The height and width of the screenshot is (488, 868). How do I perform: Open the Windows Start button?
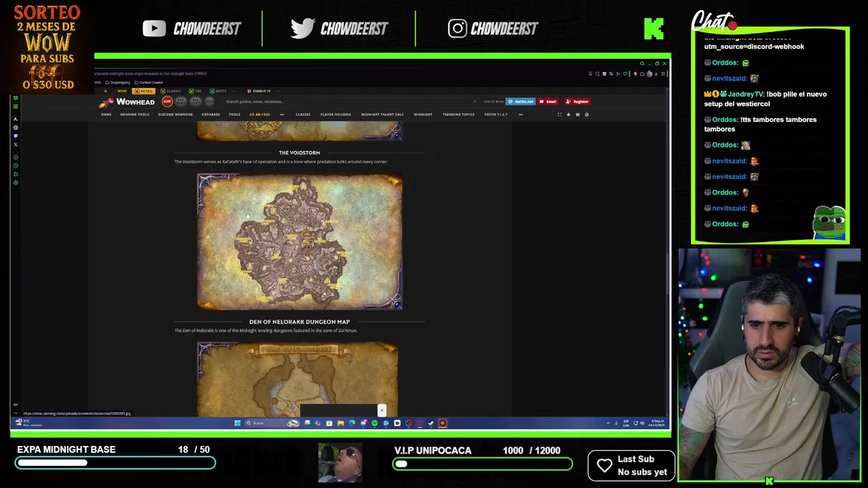pos(237,423)
